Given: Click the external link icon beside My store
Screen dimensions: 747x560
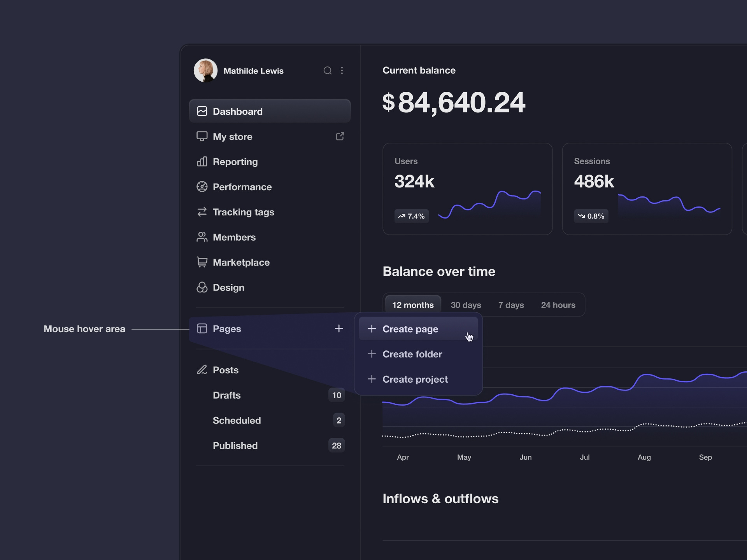Looking at the screenshot, I should [340, 136].
